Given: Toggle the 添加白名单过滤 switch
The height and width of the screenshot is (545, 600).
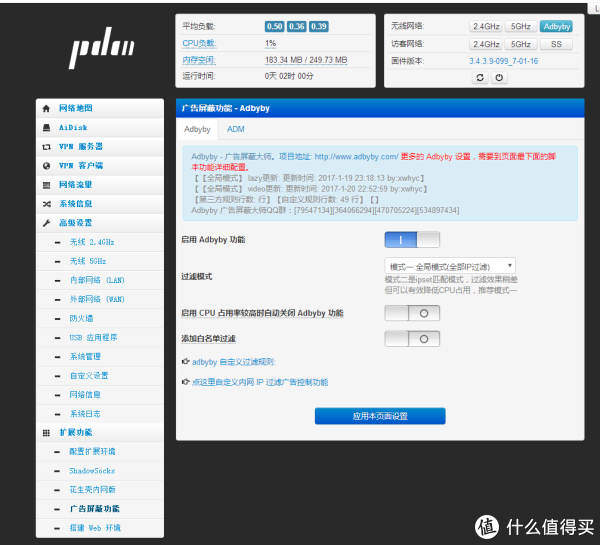Looking at the screenshot, I should pyautogui.click(x=412, y=339).
